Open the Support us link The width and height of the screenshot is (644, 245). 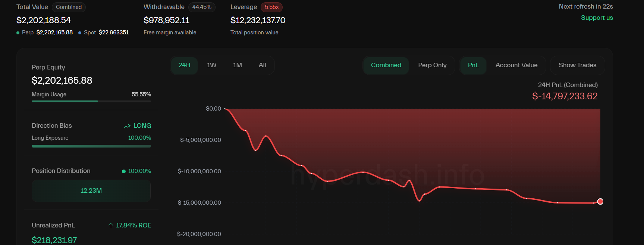(597, 18)
